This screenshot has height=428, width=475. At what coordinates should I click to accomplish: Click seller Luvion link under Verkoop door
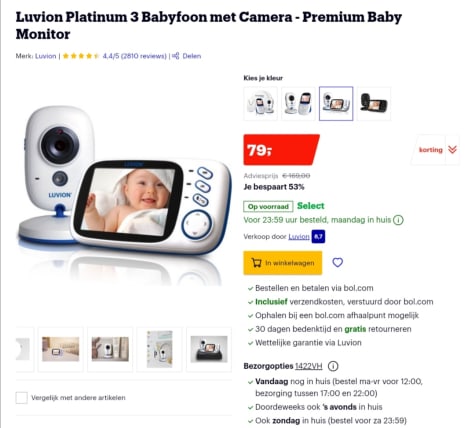point(299,236)
